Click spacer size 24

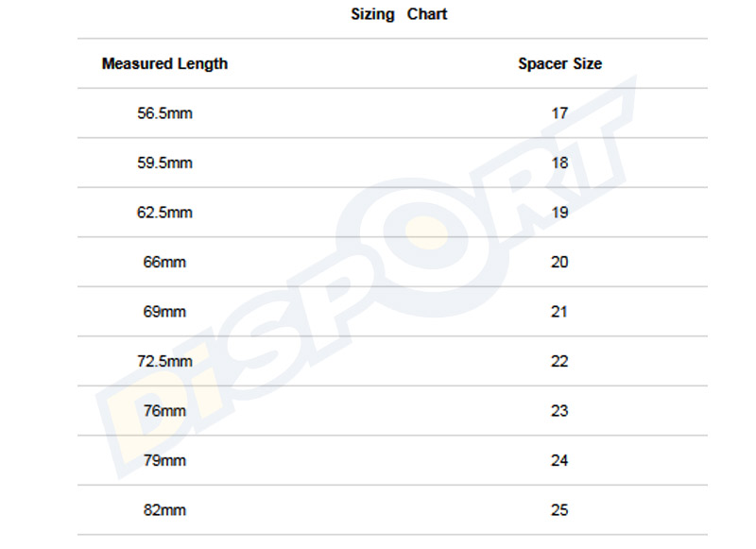[559, 461]
